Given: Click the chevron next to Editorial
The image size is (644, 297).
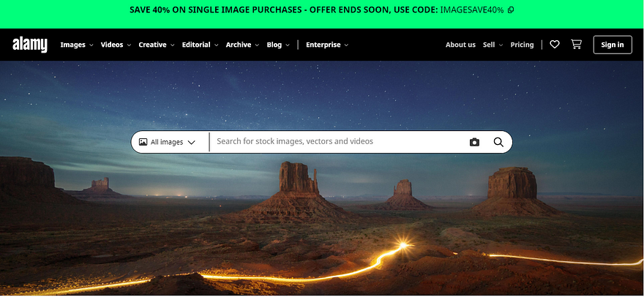Looking at the screenshot, I should 216,45.
